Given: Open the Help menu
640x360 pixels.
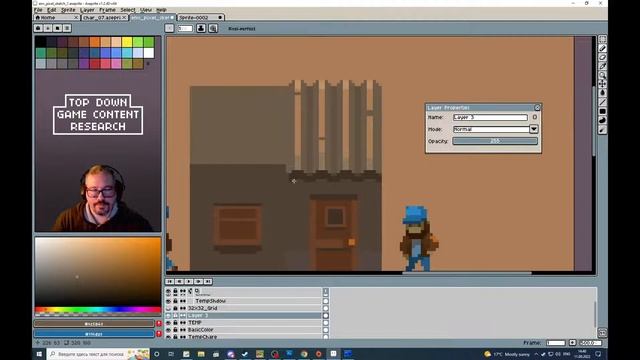Looking at the screenshot, I should click(x=161, y=10).
